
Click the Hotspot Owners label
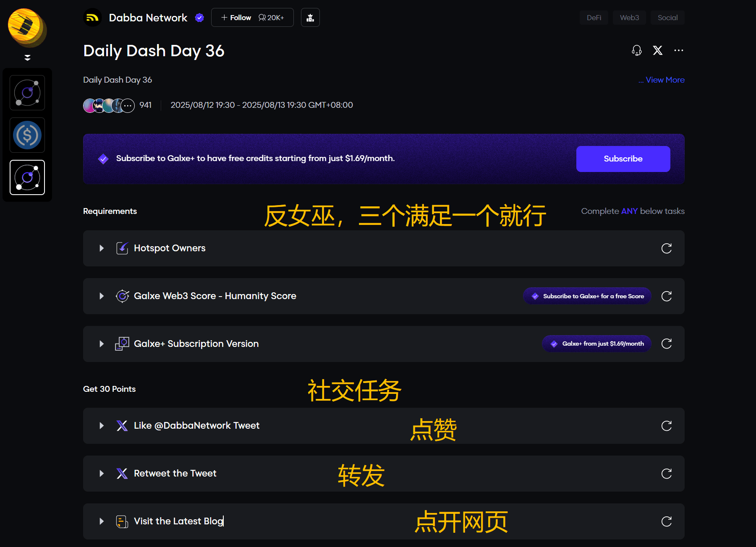pos(170,248)
